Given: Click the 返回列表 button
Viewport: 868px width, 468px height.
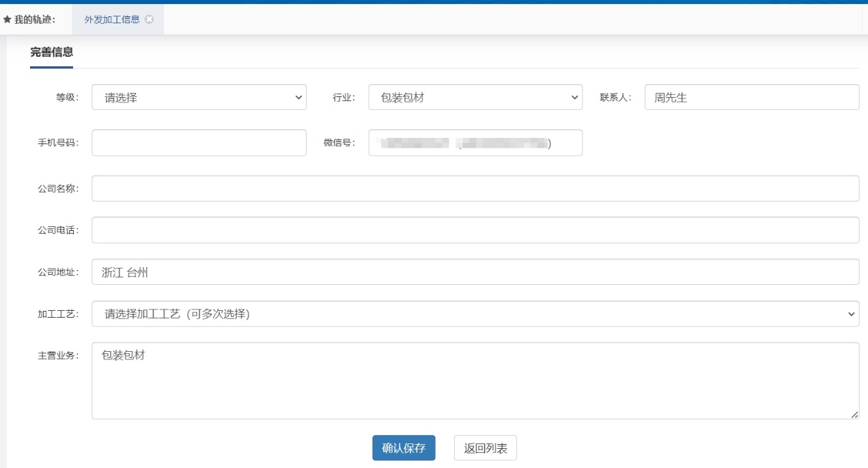Looking at the screenshot, I should [x=486, y=448].
